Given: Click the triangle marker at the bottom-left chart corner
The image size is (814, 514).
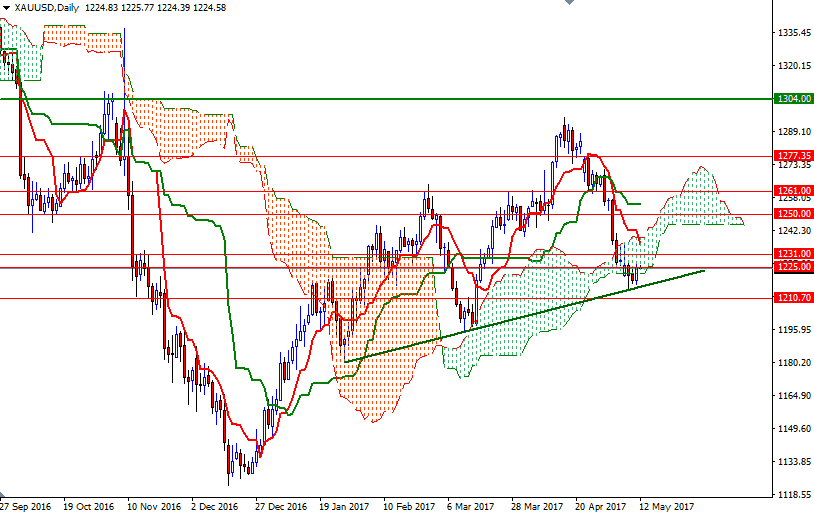Looking at the screenshot, I should pyautogui.click(x=3, y=494).
